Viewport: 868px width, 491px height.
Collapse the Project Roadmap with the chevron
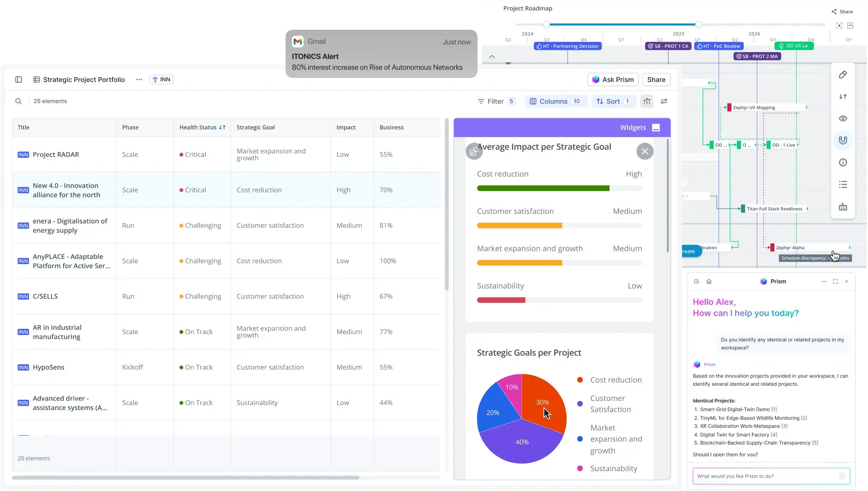pyautogui.click(x=492, y=56)
